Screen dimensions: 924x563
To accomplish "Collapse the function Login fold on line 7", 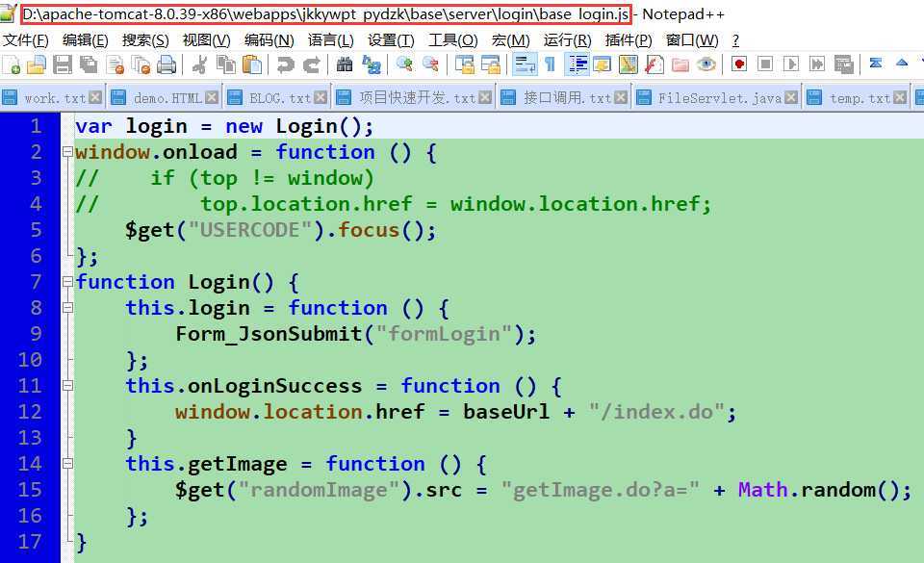I will point(67,281).
